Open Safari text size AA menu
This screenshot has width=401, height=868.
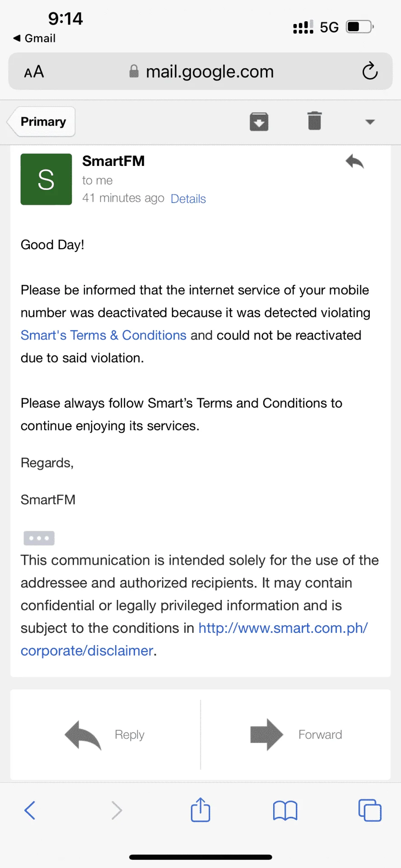[x=34, y=71]
